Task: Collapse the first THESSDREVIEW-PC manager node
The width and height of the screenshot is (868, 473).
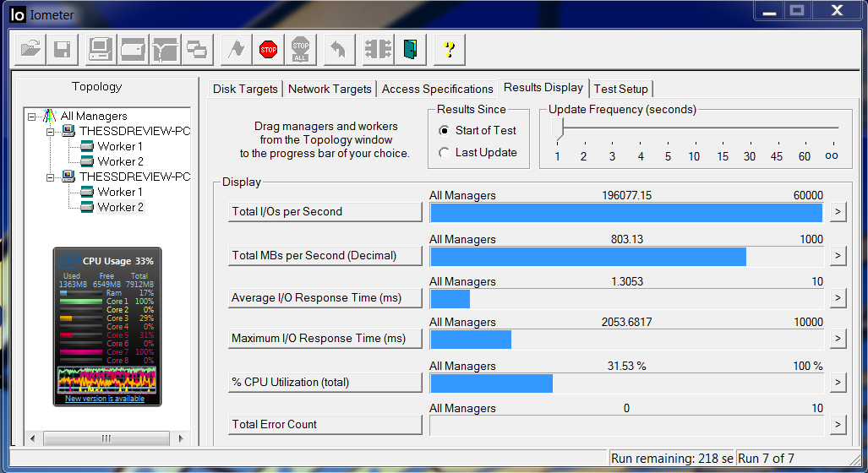Action: tap(51, 132)
